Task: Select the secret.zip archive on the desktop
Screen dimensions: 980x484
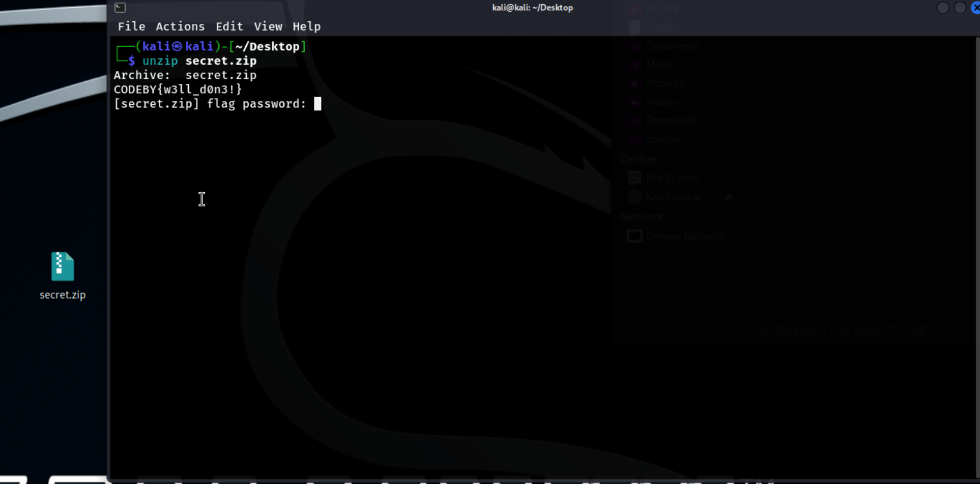Action: tap(63, 276)
